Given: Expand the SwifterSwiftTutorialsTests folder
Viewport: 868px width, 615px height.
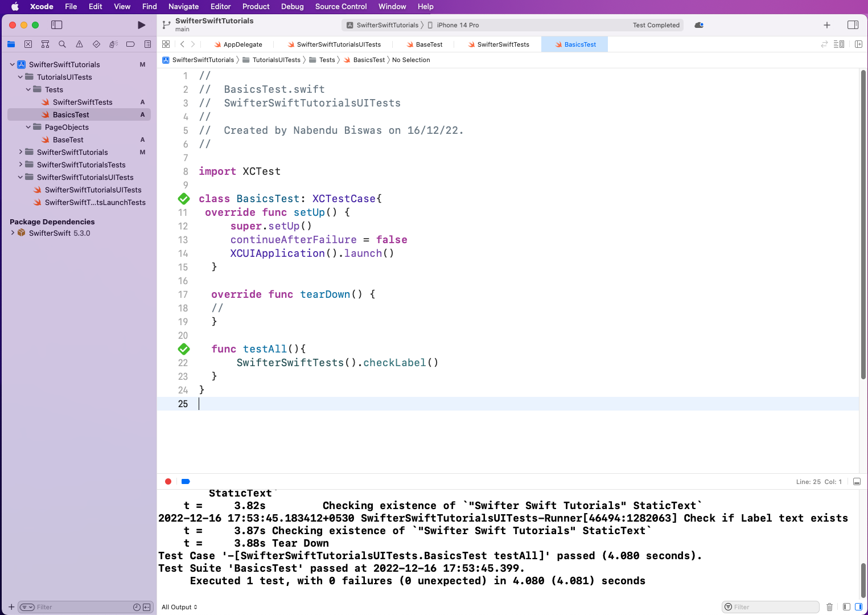Looking at the screenshot, I should pyautogui.click(x=20, y=165).
